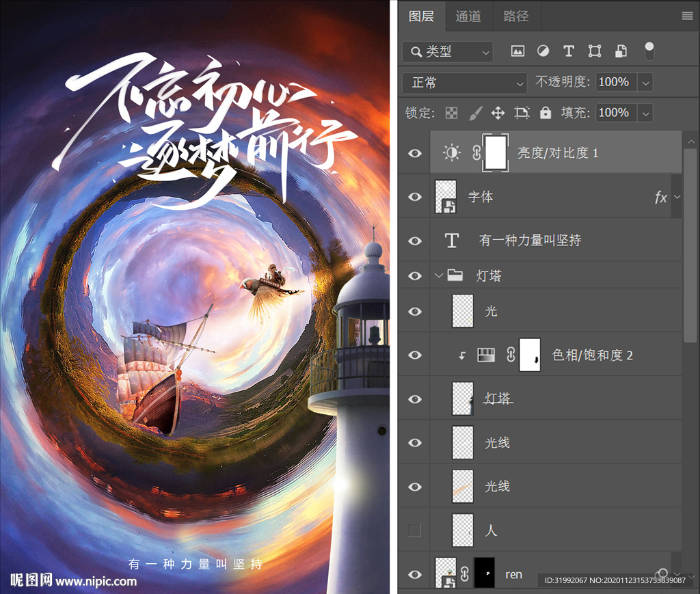Image resolution: width=700 pixels, height=594 pixels.
Task: Hide the ren layer
Action: coord(415,574)
